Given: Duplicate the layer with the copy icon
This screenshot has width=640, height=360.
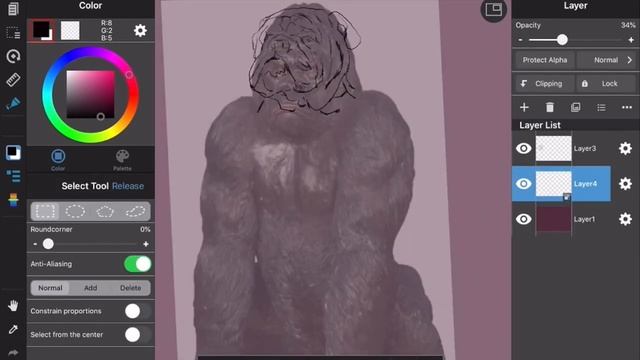Looking at the screenshot, I should [x=576, y=107].
